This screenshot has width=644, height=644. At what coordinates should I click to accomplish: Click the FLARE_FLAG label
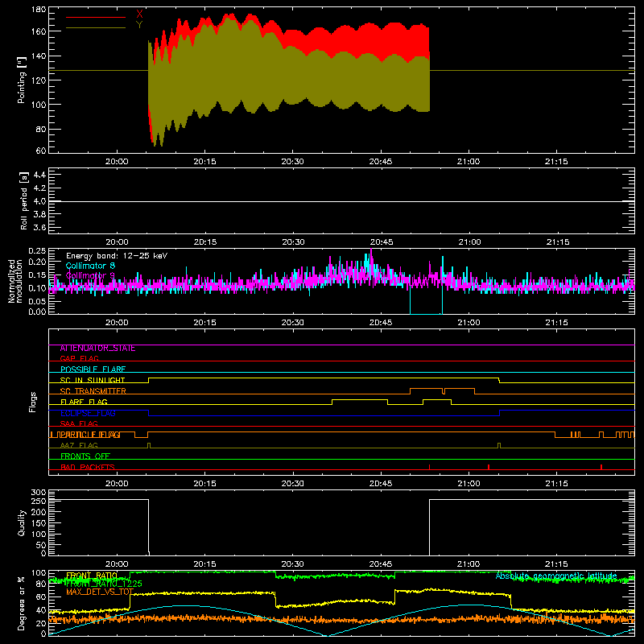click(84, 402)
